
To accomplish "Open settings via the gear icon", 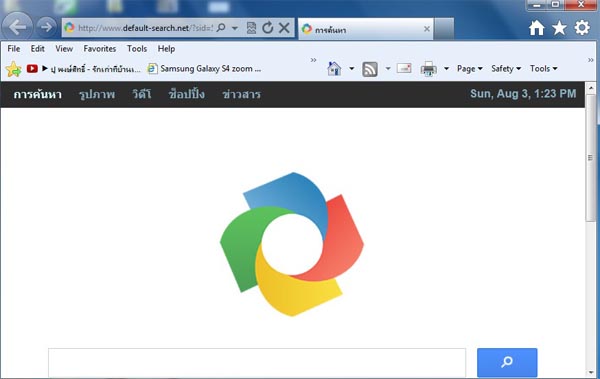I will [582, 28].
